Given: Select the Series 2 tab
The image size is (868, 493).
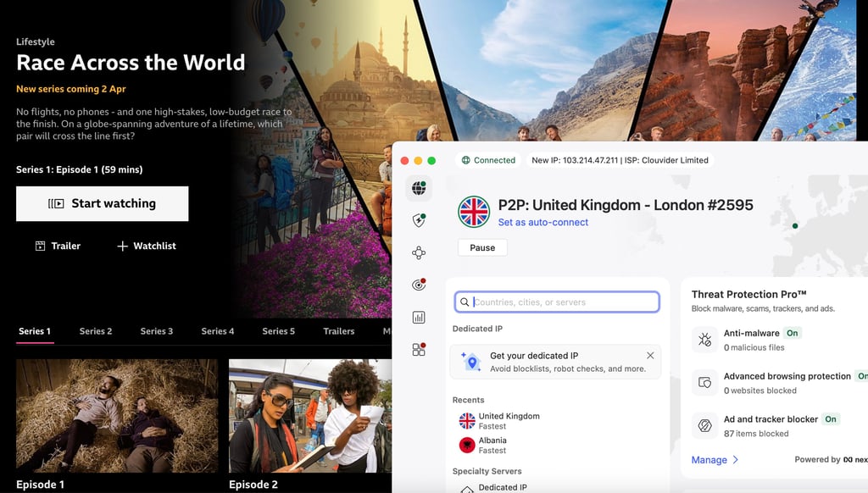Looking at the screenshot, I should [96, 331].
